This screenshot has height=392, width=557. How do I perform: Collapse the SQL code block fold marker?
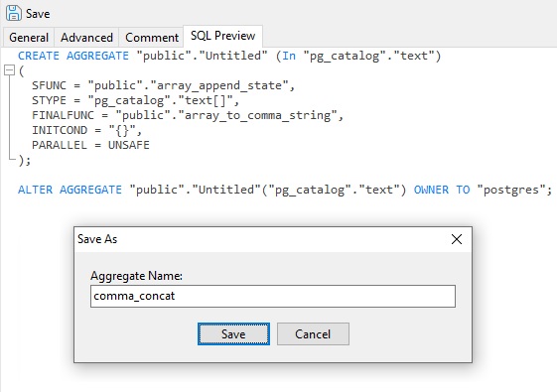tap(9, 70)
